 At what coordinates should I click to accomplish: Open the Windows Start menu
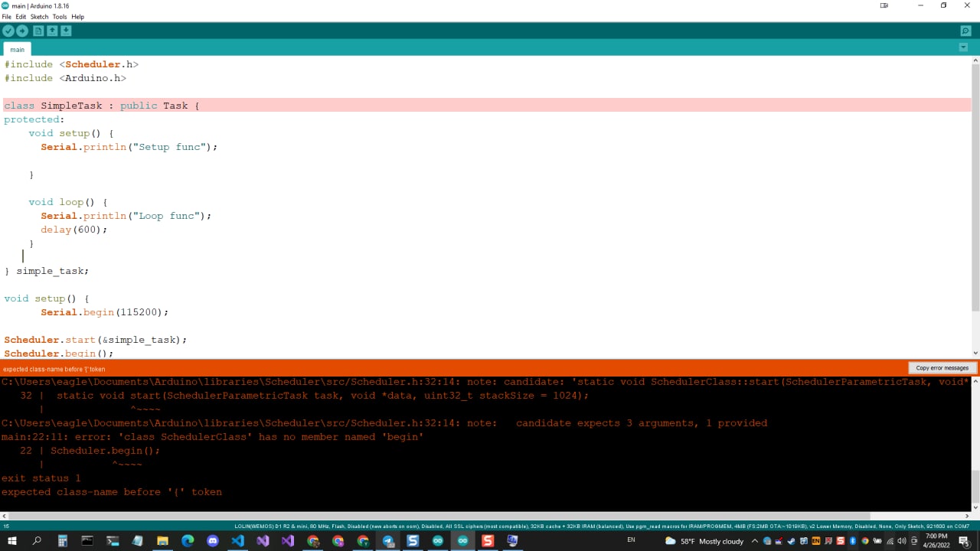pyautogui.click(x=11, y=541)
